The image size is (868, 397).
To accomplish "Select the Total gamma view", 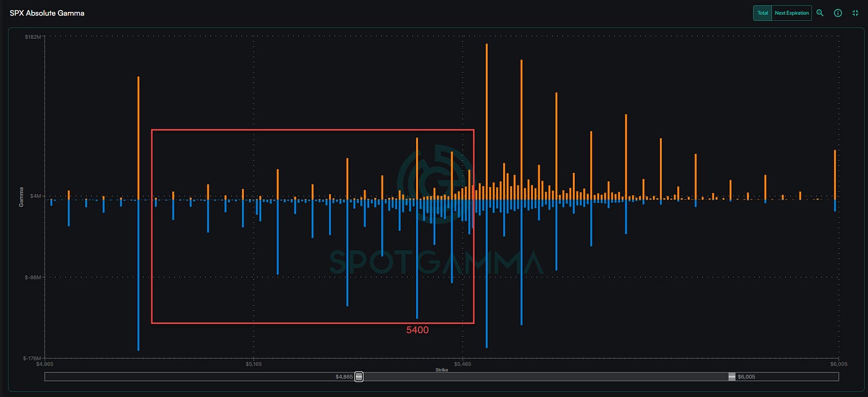I will click(x=762, y=13).
